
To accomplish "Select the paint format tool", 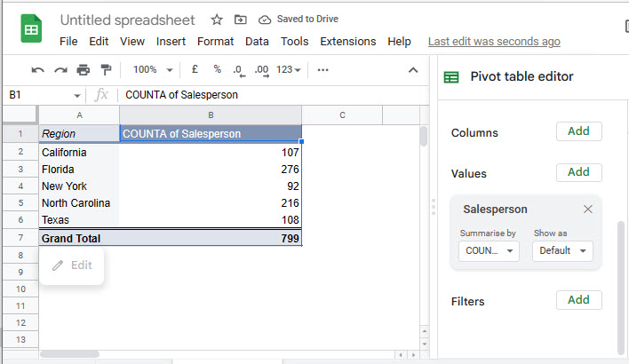I will (x=107, y=70).
